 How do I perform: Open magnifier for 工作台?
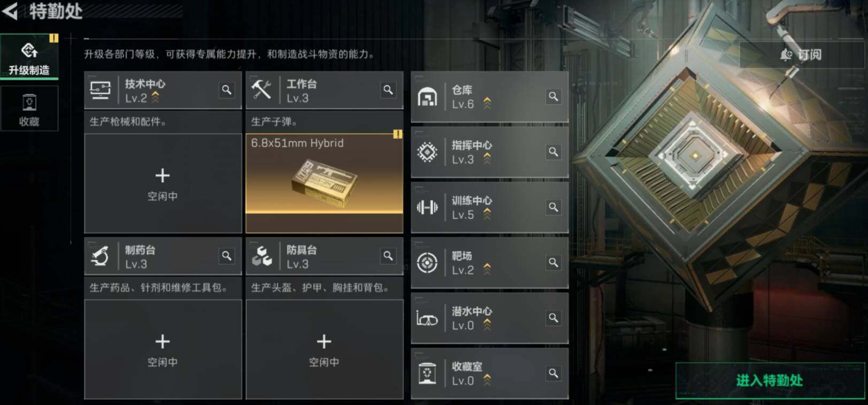pyautogui.click(x=388, y=90)
